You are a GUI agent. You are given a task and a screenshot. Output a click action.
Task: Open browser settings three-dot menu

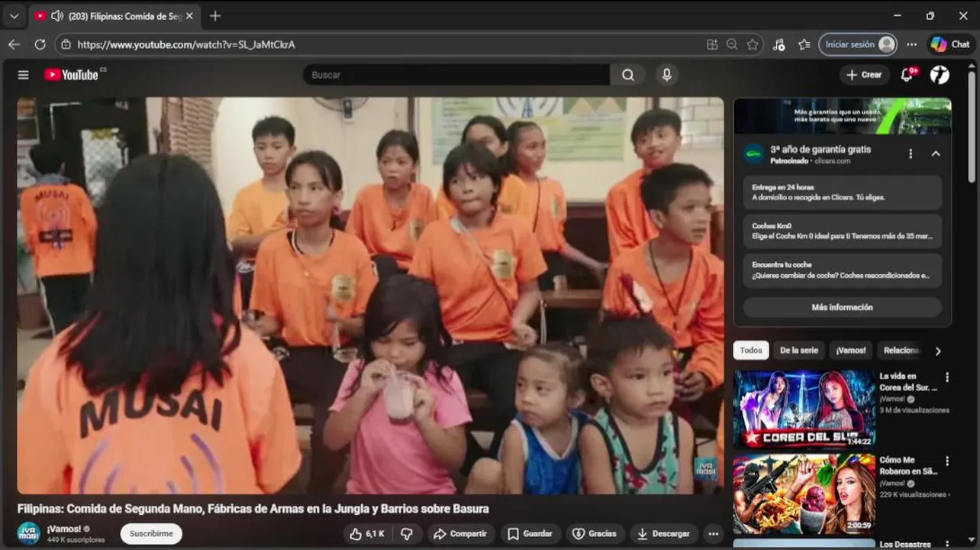(x=912, y=44)
